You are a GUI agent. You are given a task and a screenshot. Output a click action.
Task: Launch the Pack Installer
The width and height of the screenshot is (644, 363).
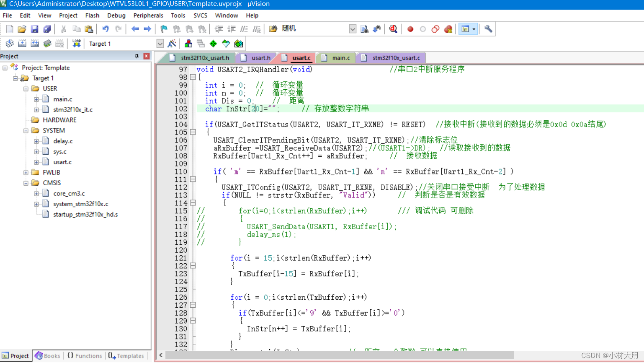239,44
